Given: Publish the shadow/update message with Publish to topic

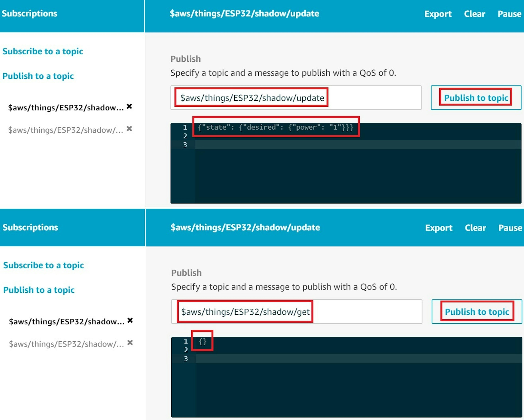Looking at the screenshot, I should pyautogui.click(x=476, y=98).
